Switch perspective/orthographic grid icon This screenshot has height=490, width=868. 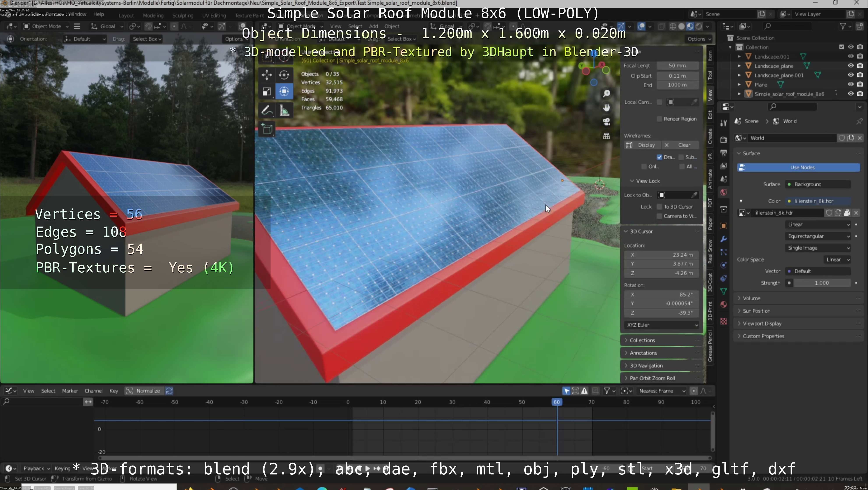tap(607, 136)
